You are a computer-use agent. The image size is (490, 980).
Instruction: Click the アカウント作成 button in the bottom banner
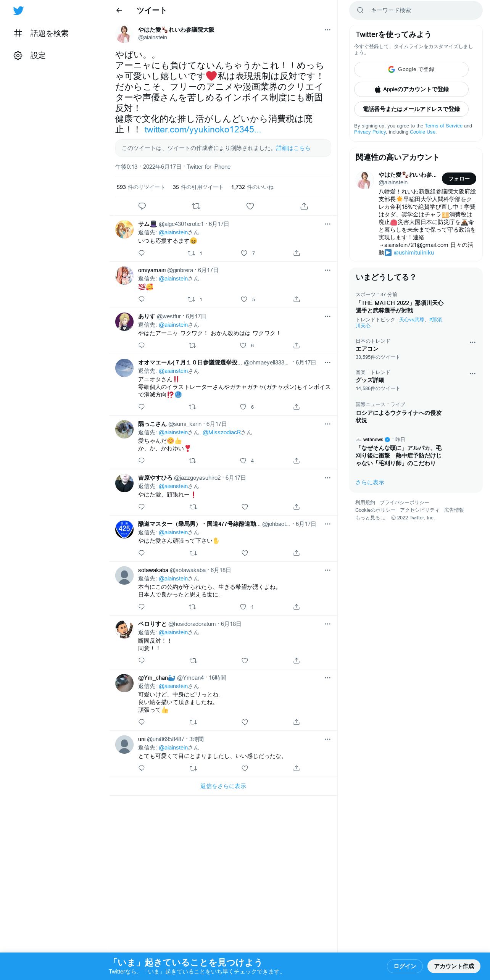tap(454, 966)
